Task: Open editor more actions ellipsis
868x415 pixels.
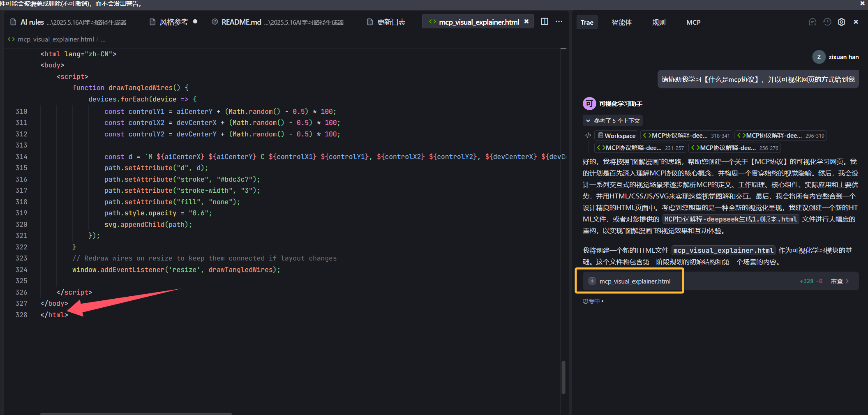Action: pos(559,22)
